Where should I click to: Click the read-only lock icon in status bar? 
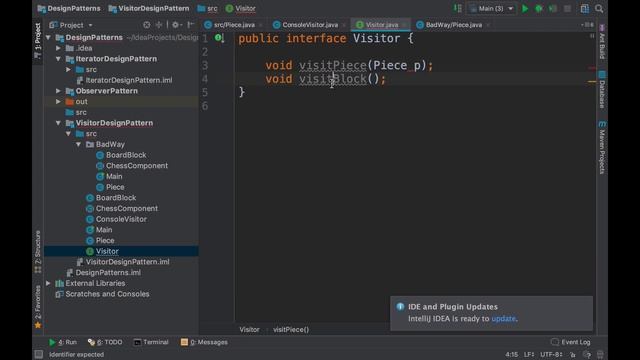573,355
